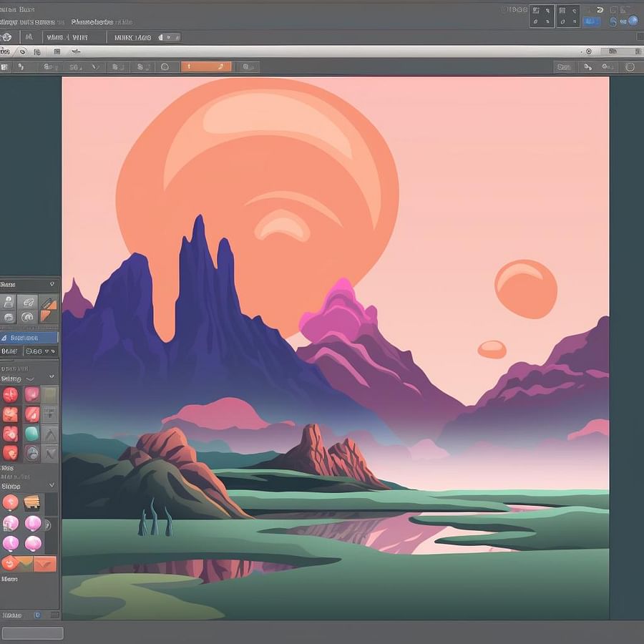Select the blue highlighted row in left panel
This screenshot has height=644, width=644.
(x=29, y=338)
